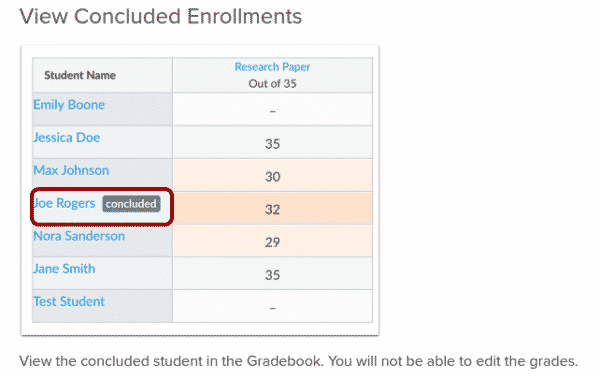Select Max Johnson's grade of 30
The height and width of the screenshot is (379, 600).
272,175
